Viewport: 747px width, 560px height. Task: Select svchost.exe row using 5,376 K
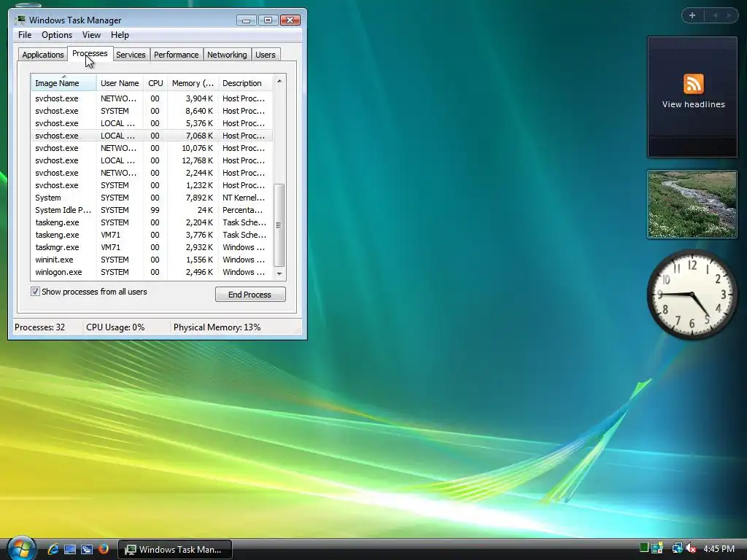152,123
